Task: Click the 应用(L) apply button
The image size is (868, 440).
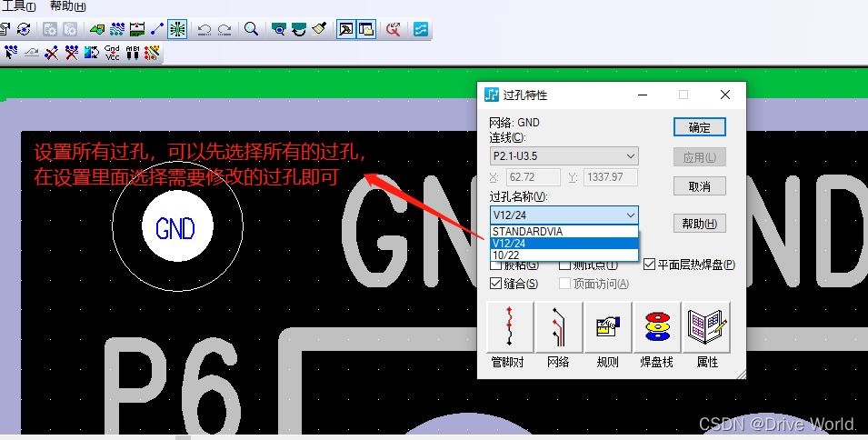Action: pos(700,157)
